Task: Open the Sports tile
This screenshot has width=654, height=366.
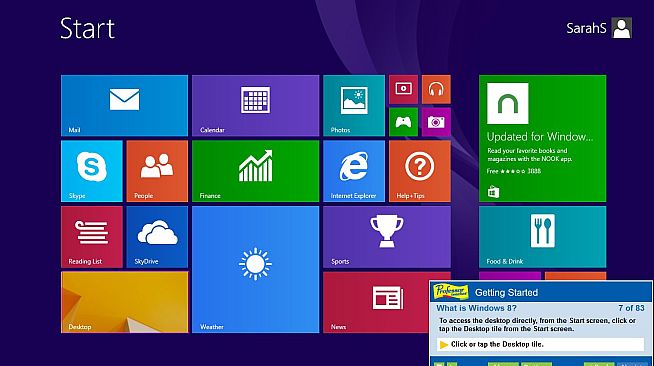Action: 387,237
